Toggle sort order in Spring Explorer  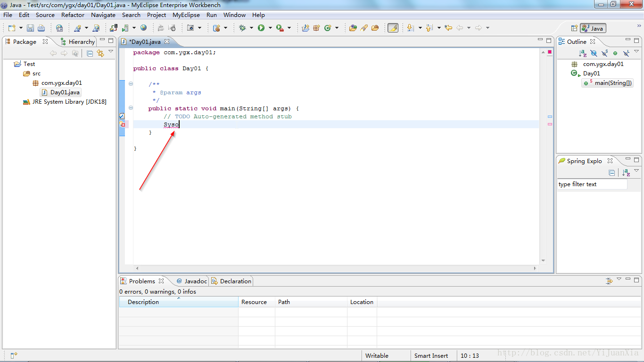pyautogui.click(x=626, y=173)
